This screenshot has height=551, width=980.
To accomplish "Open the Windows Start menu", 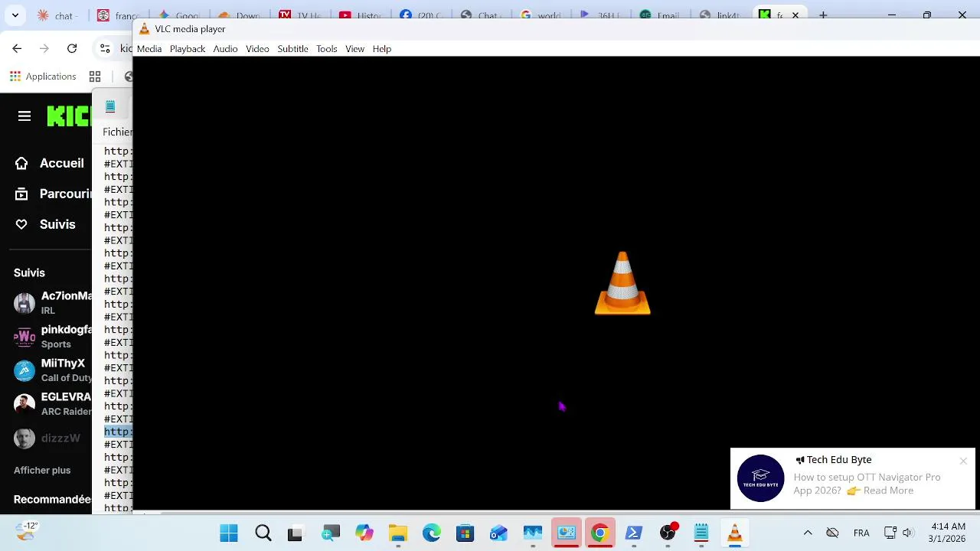I will [228, 533].
